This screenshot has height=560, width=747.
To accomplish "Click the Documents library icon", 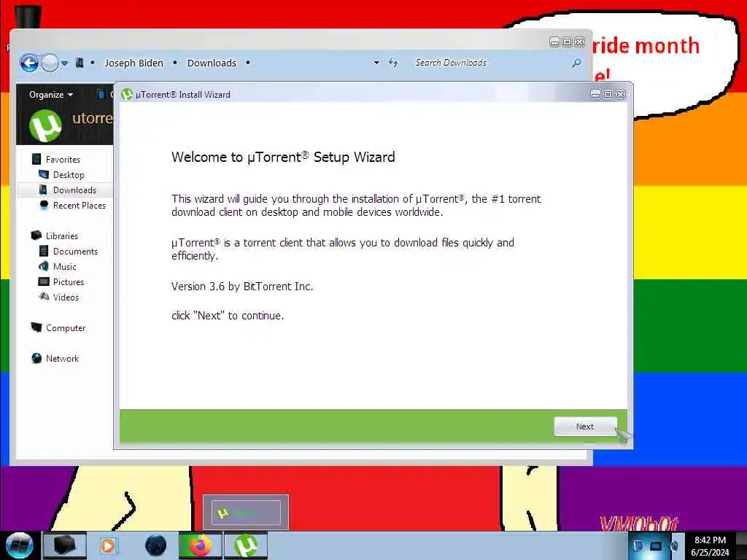I will 43,251.
